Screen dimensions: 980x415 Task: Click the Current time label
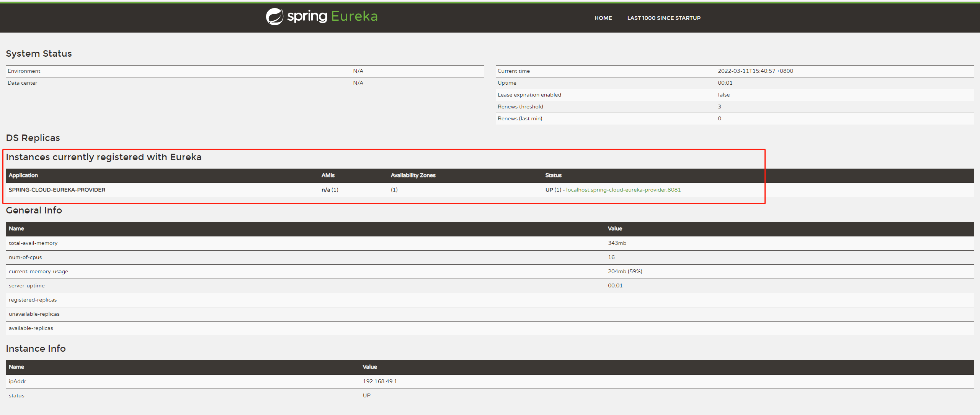click(513, 71)
